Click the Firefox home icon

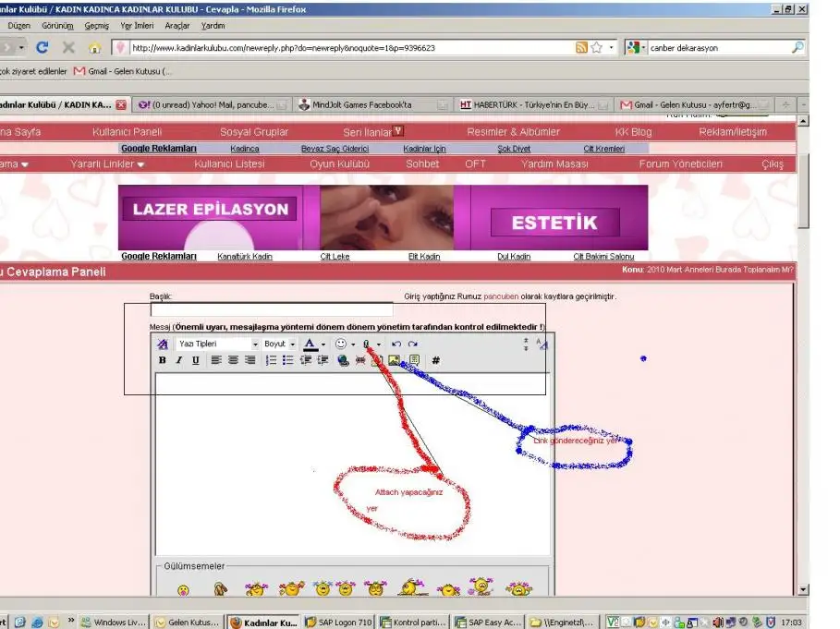point(94,47)
